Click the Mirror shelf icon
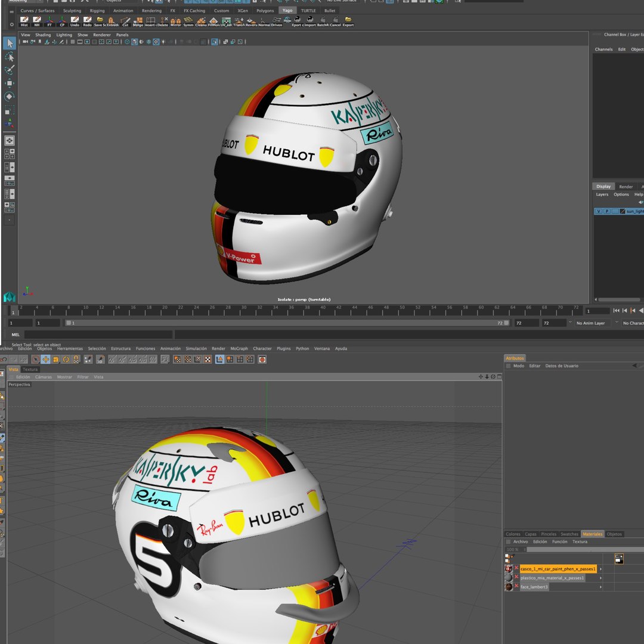The image size is (644, 644). click(176, 21)
